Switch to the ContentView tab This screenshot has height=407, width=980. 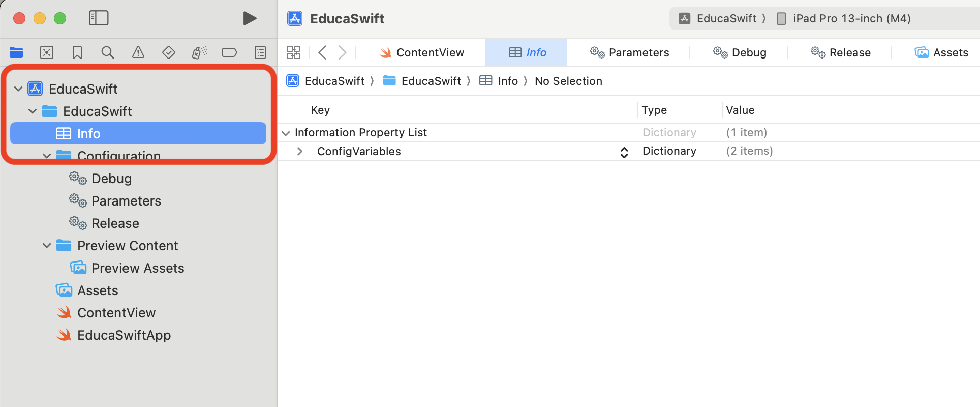tap(422, 52)
